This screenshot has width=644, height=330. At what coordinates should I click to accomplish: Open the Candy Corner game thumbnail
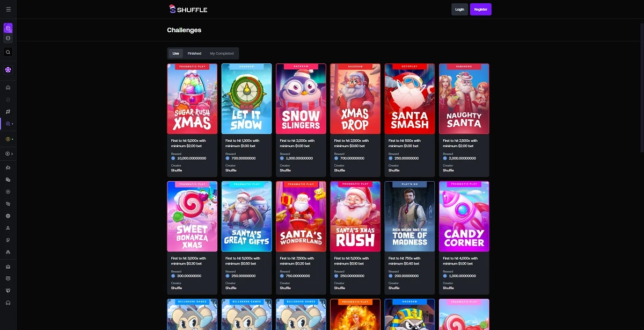(x=464, y=217)
